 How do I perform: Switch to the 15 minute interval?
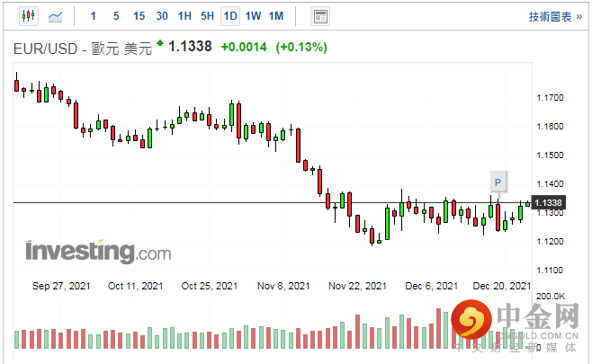(x=139, y=16)
